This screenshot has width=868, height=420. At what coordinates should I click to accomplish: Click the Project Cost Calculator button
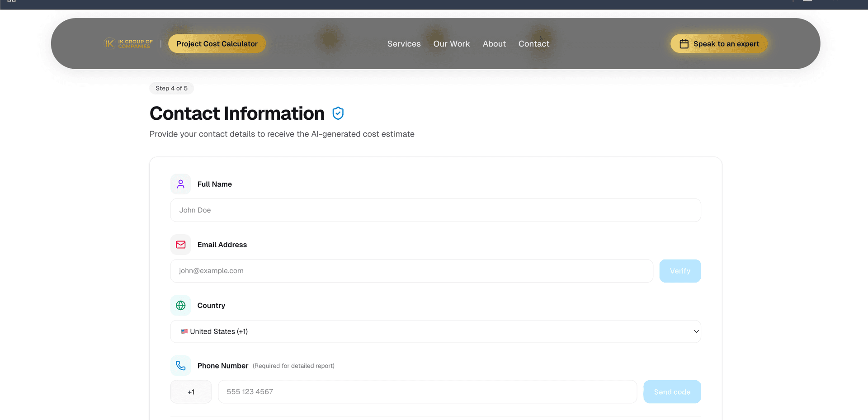pyautogui.click(x=217, y=44)
